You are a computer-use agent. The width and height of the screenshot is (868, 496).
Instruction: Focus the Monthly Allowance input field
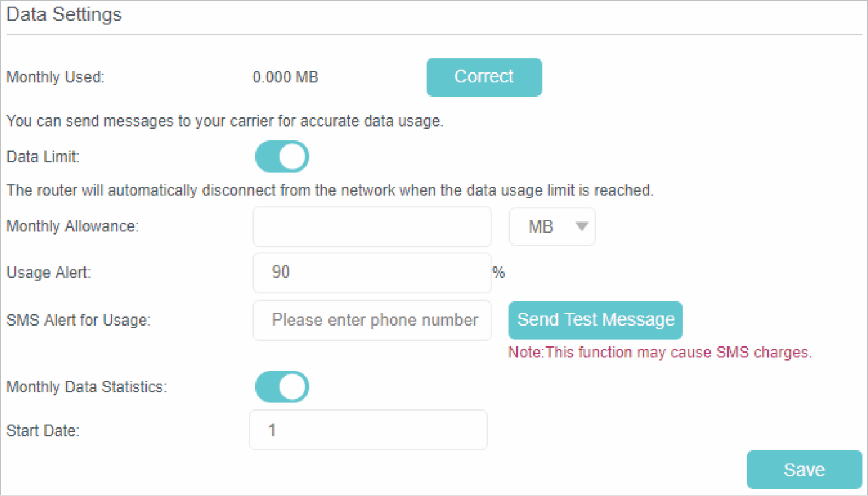(372, 226)
